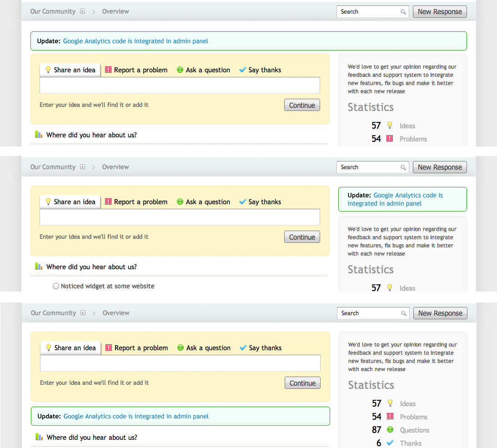Switch to the Report a problem tab in the top mockup
Screen dimensions: 497x448
pos(136,70)
